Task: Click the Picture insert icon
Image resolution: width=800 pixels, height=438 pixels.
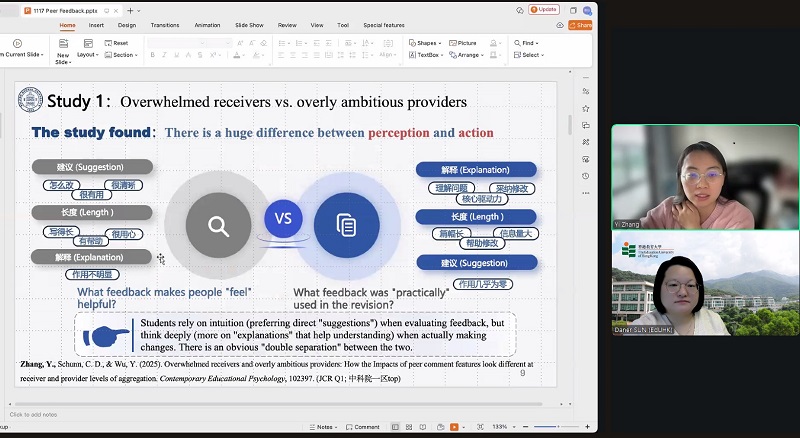Action: point(463,43)
